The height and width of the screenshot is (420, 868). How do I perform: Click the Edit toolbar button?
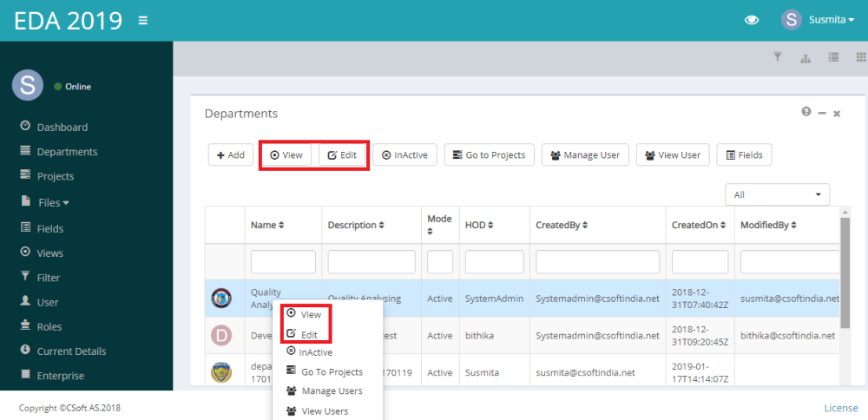coord(342,155)
